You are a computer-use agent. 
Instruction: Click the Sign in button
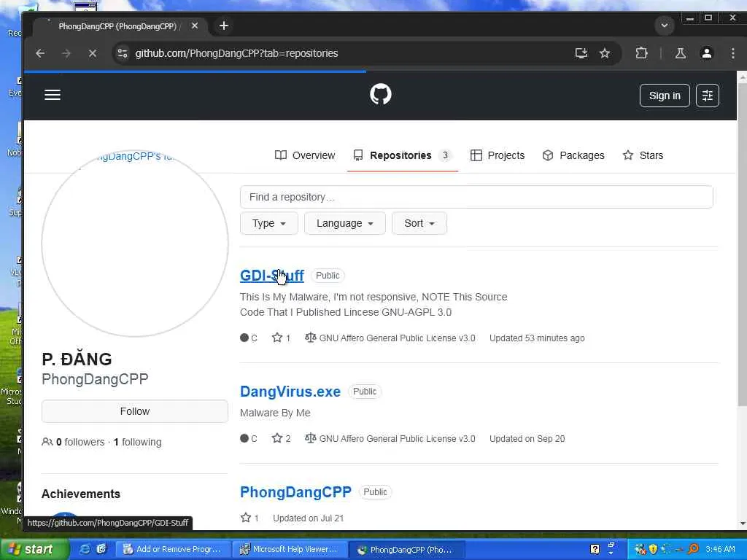tap(665, 96)
